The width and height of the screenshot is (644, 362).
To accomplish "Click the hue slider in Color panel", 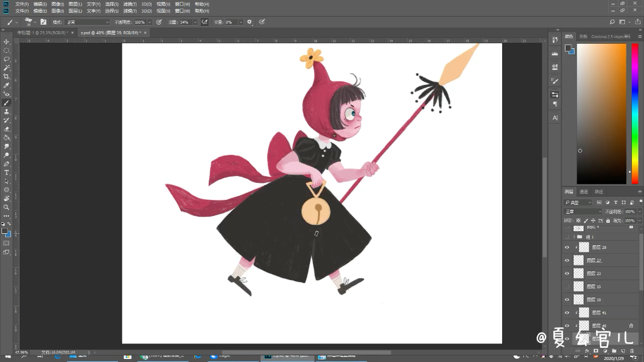I will [635, 114].
